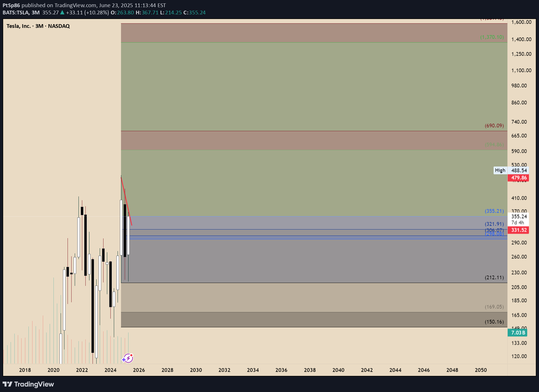The height and width of the screenshot is (392, 539).
Task: Click the 2034 time axis label
Action: (253, 370)
